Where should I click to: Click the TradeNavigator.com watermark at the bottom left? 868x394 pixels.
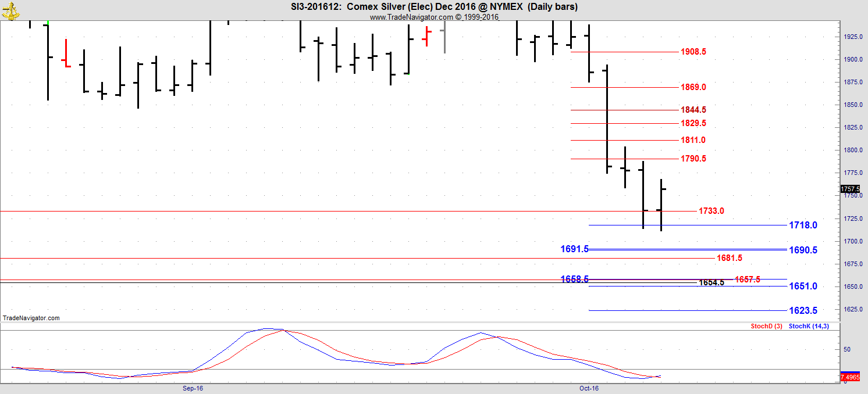pos(31,318)
